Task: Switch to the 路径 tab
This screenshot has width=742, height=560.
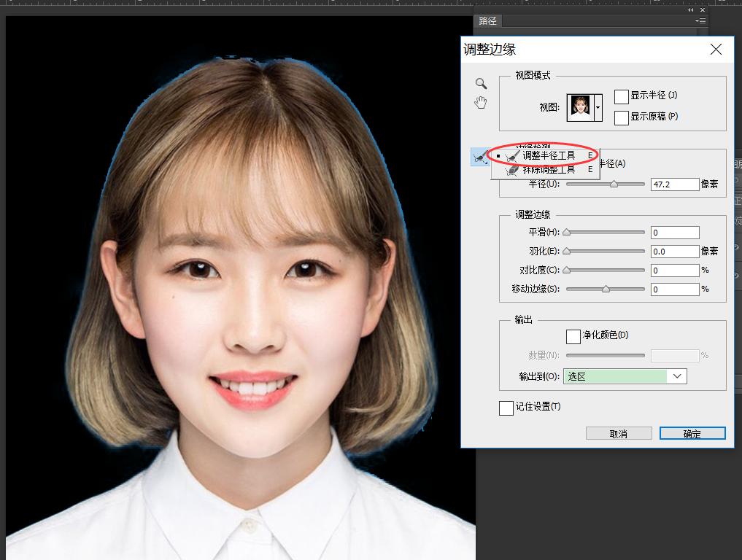Action: click(x=487, y=20)
